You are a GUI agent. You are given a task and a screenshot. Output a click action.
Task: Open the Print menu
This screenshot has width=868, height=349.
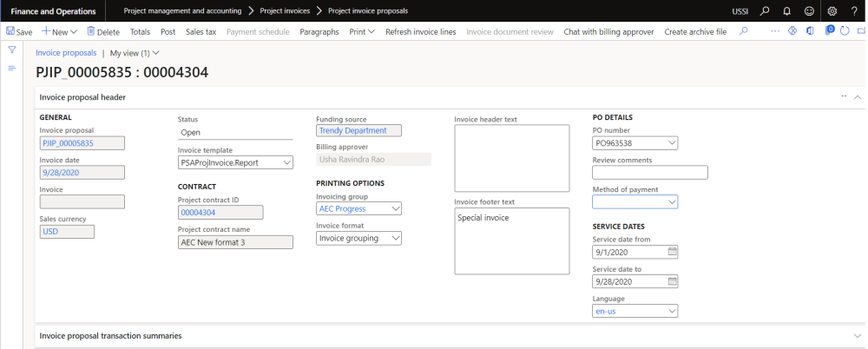click(x=361, y=32)
